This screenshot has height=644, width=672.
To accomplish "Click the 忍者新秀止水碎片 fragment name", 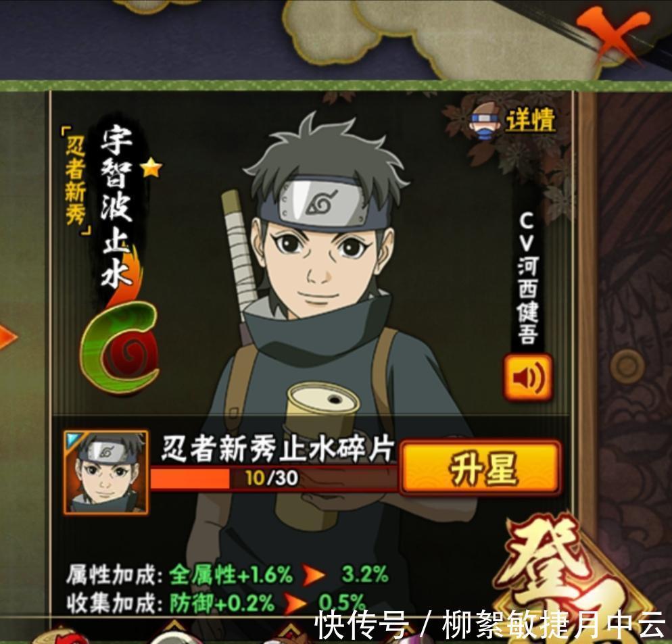I will pyautogui.click(x=277, y=449).
